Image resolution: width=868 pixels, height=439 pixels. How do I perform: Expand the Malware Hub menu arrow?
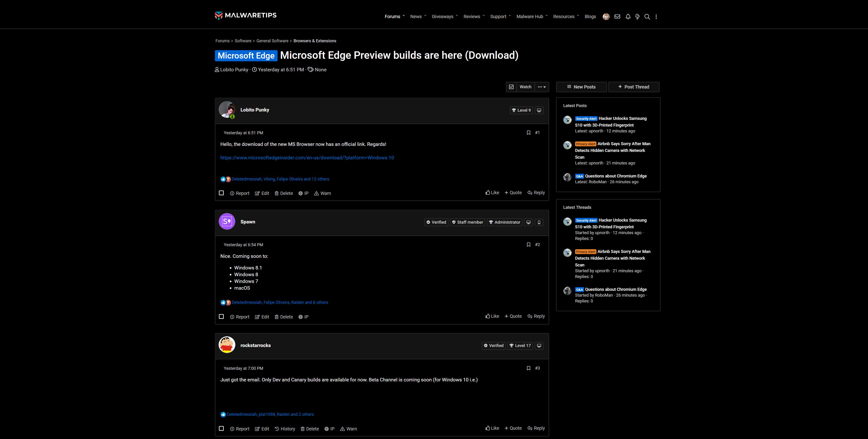(x=547, y=16)
